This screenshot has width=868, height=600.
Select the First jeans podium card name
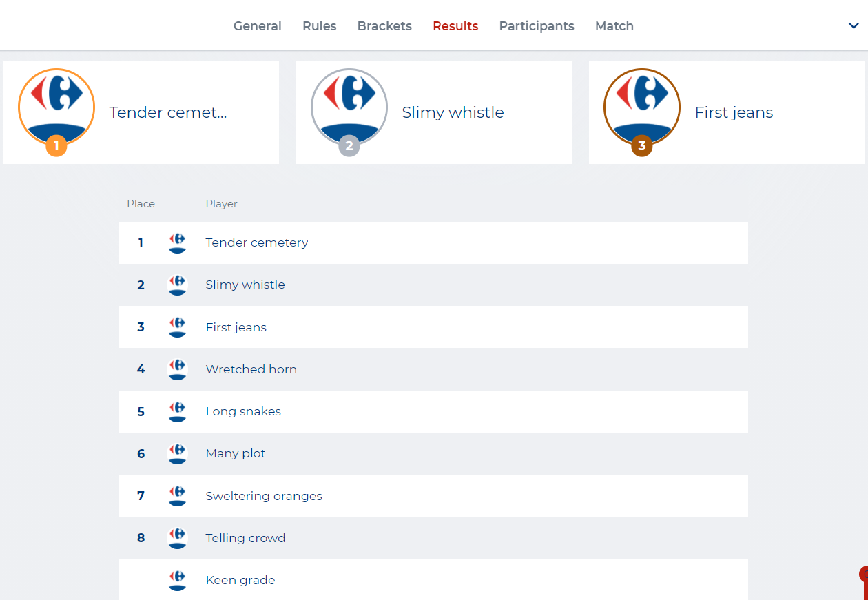(x=734, y=112)
